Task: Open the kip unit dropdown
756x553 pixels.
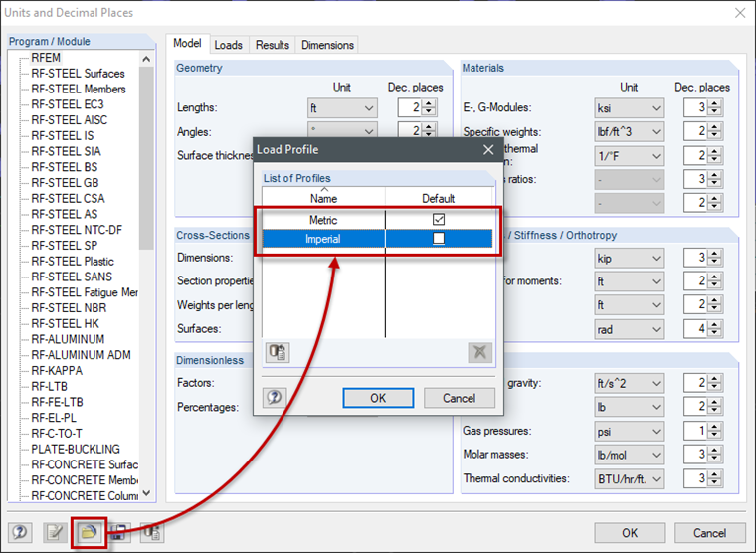Action: point(630,258)
